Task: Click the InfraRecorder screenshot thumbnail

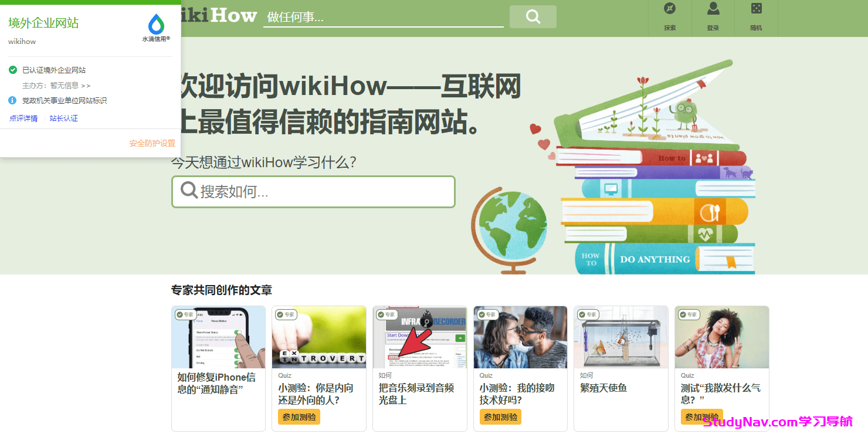Action: 420,337
